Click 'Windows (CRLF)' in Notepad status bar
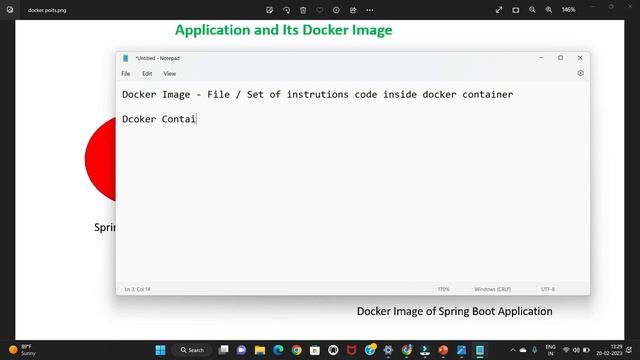640x360 pixels. point(493,289)
